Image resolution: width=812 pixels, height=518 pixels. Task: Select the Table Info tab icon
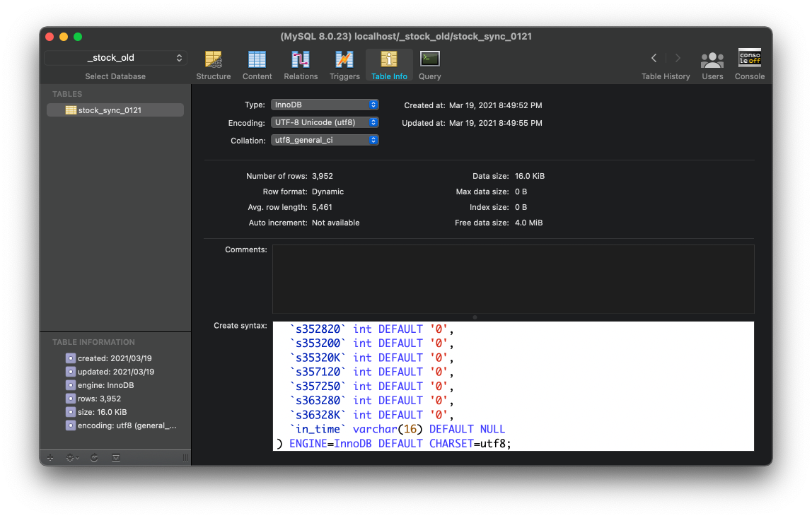pos(389,59)
